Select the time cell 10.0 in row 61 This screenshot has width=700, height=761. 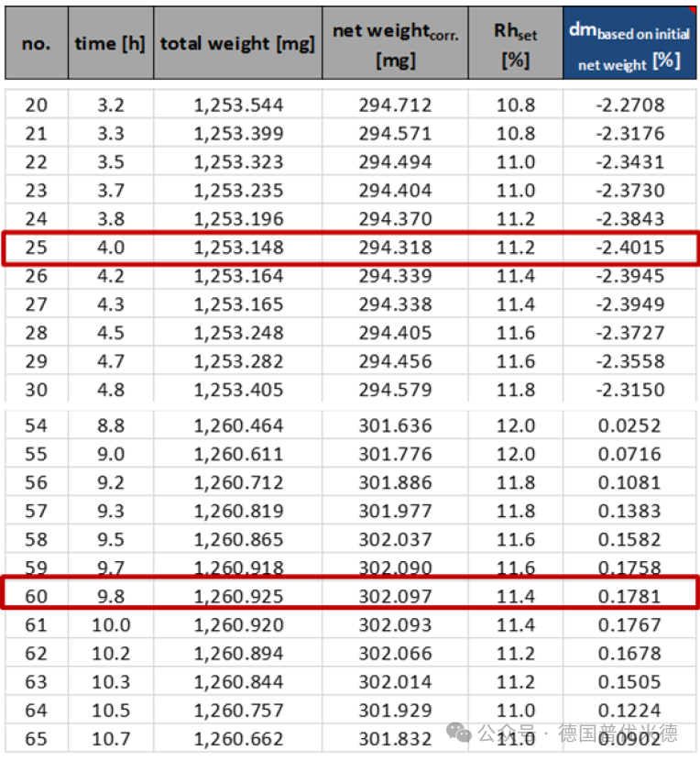(x=111, y=624)
